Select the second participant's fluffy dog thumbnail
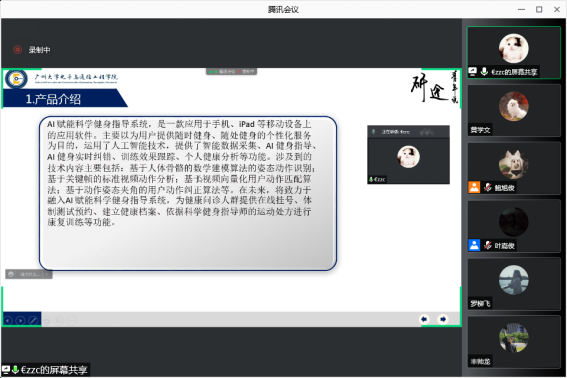The image size is (567, 378). coord(513,106)
